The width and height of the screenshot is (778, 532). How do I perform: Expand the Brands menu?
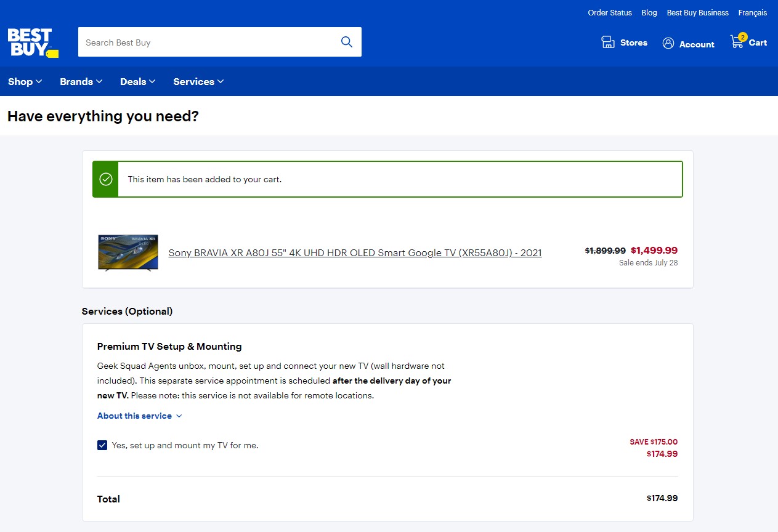(81, 81)
